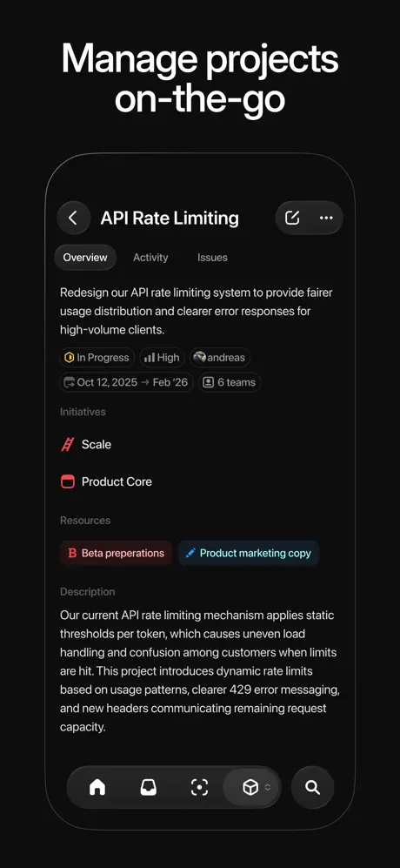Open the three-dot more options menu
Viewport: 400px width, 868px height.
tap(326, 218)
